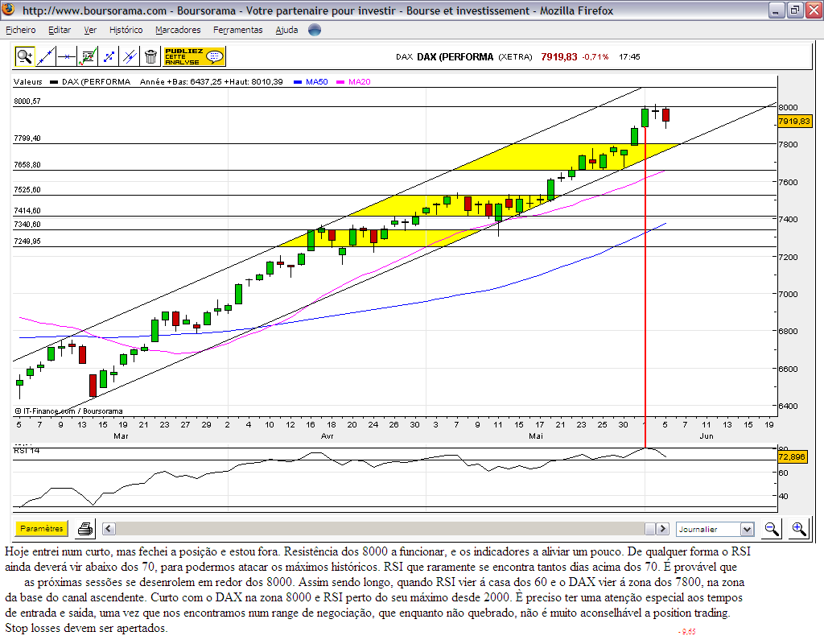Click the 8000,57 level label
This screenshot has width=824, height=644.
coord(27,101)
